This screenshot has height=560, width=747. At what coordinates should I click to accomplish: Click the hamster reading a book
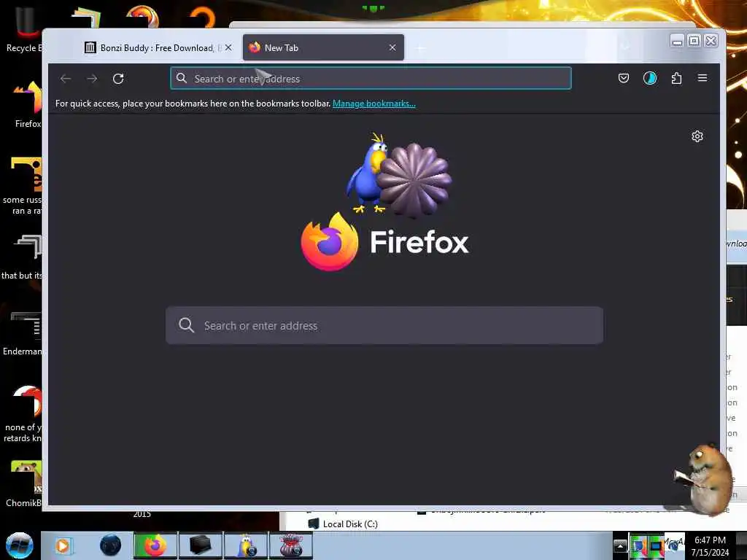(704, 478)
